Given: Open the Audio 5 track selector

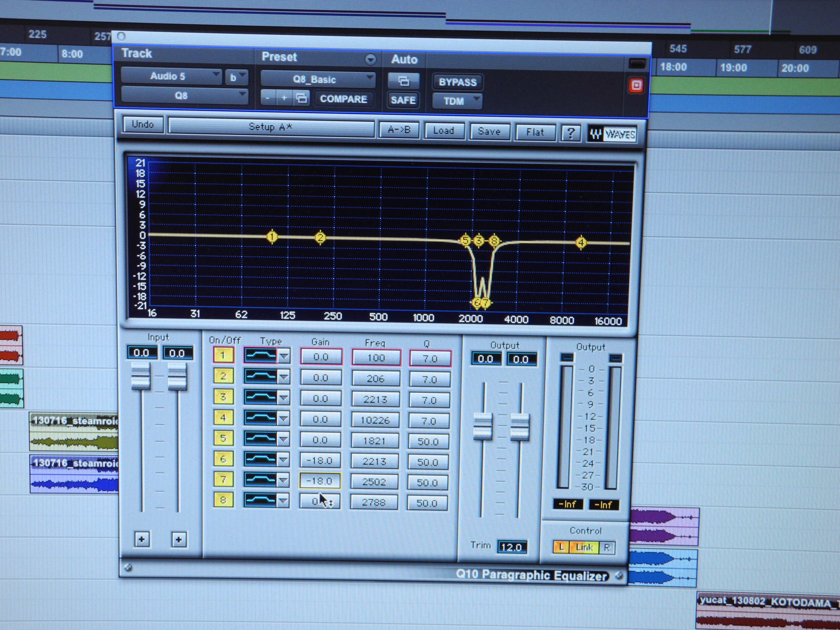Looking at the screenshot, I should click(x=171, y=76).
